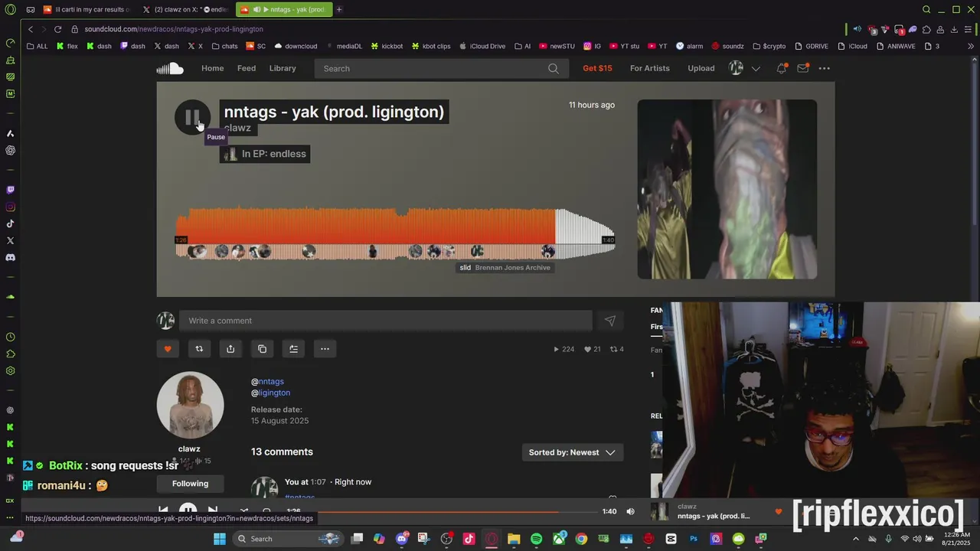Repost the track

coord(199,349)
